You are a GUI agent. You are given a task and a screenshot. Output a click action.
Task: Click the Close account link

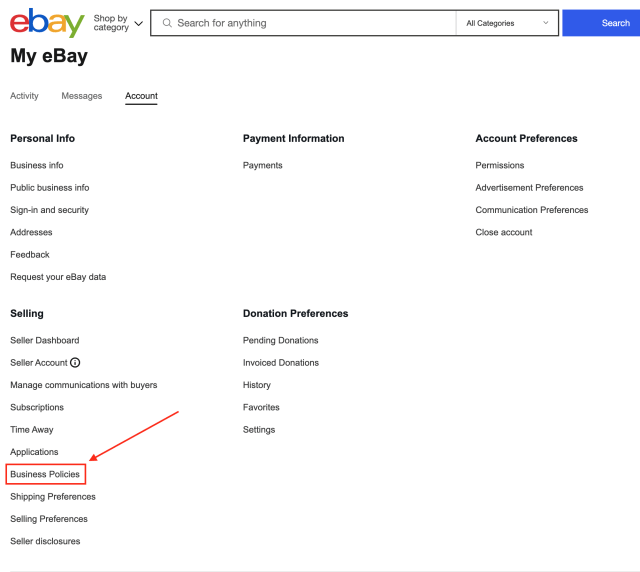504,232
